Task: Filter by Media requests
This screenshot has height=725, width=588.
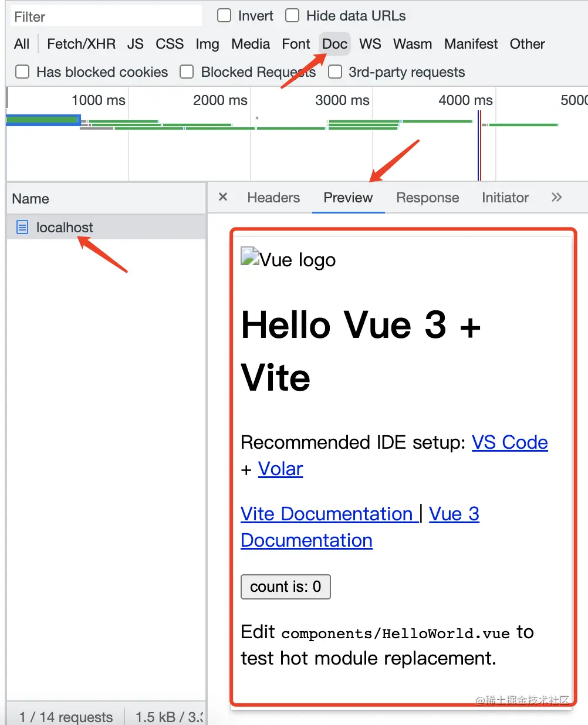Action: coord(251,44)
